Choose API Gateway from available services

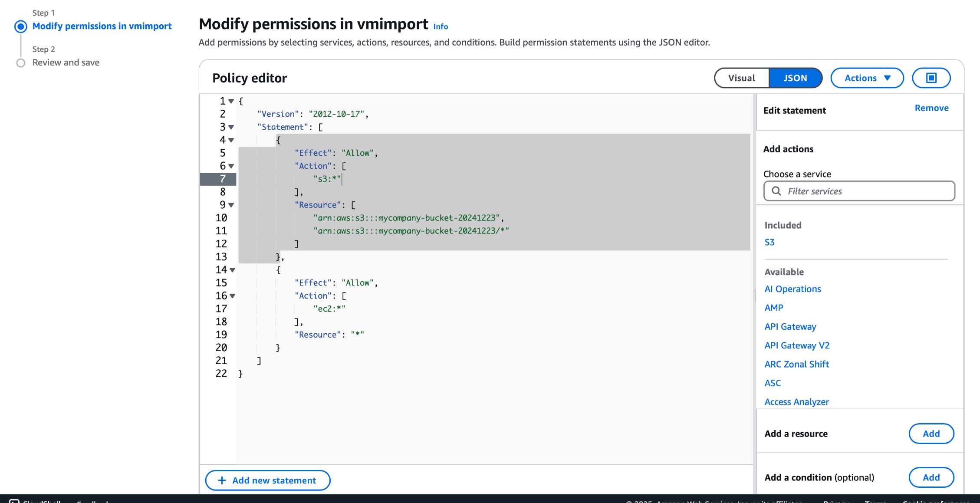(x=790, y=327)
